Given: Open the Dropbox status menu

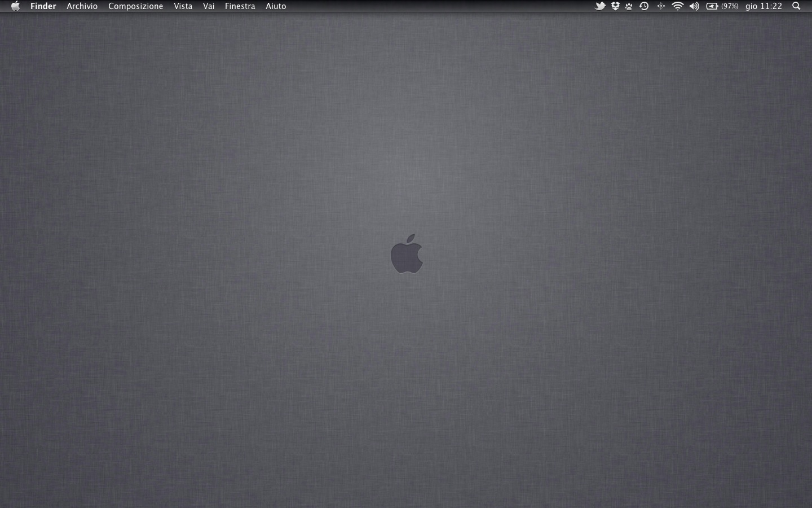Looking at the screenshot, I should coord(615,6).
